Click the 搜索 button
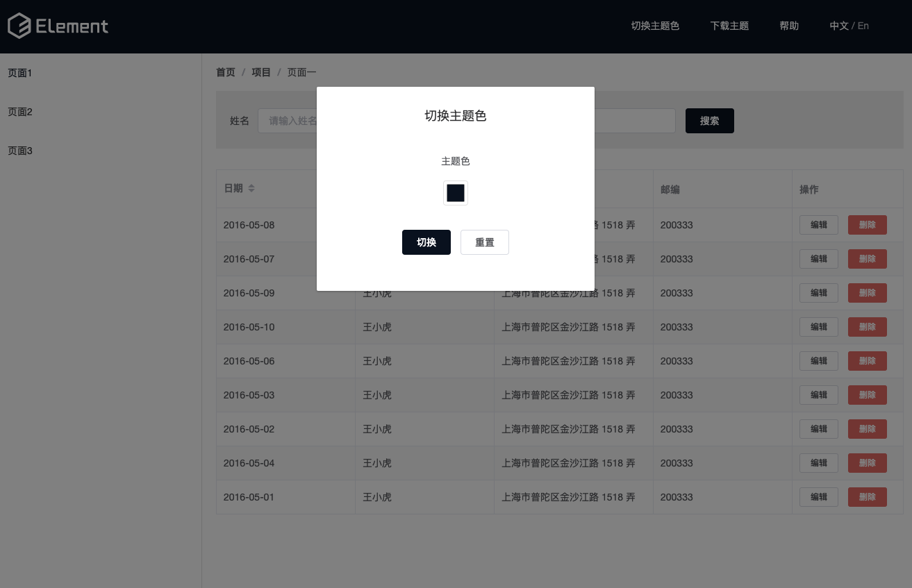The width and height of the screenshot is (912, 588). 710,121
